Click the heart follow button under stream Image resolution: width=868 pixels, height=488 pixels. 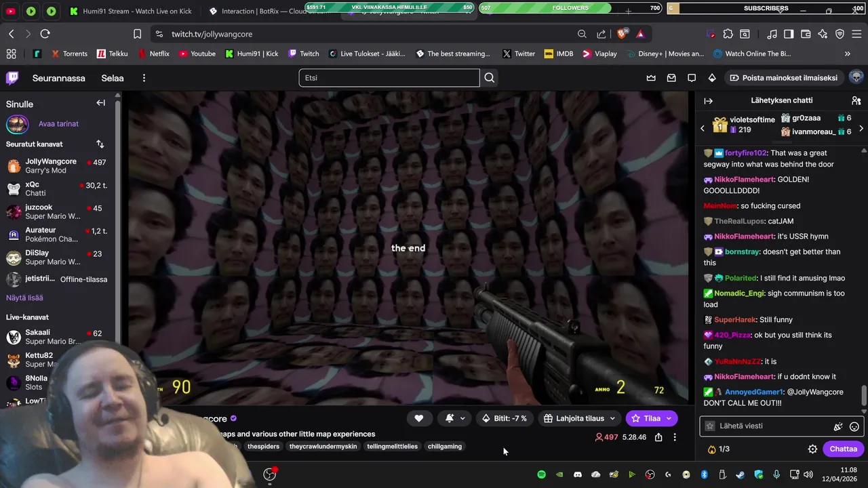(418, 419)
